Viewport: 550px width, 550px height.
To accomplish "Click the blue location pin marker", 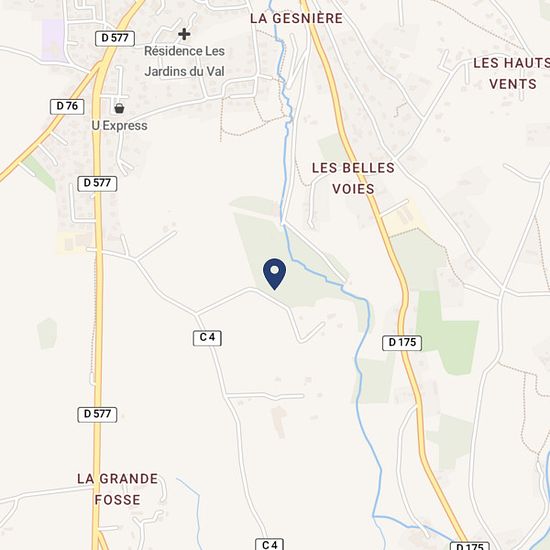I will [x=274, y=274].
